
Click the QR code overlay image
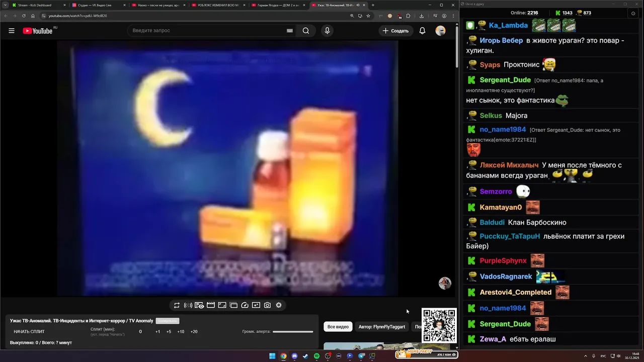point(439,325)
